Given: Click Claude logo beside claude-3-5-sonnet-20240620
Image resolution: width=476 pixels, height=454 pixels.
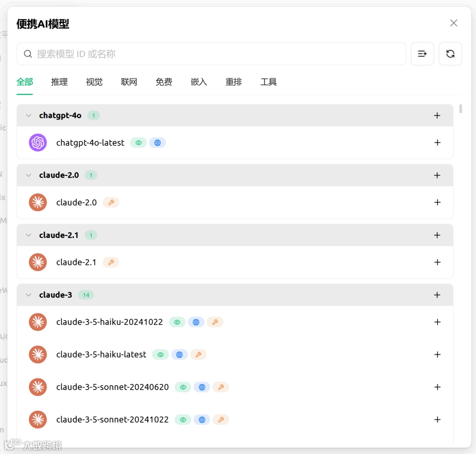Looking at the screenshot, I should click(37, 387).
